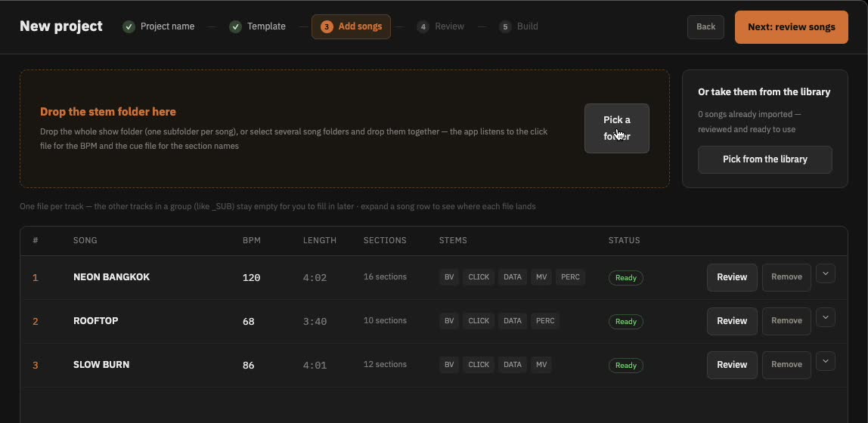Click the SECTIONS column header
The height and width of the screenshot is (423, 868).
pos(385,240)
